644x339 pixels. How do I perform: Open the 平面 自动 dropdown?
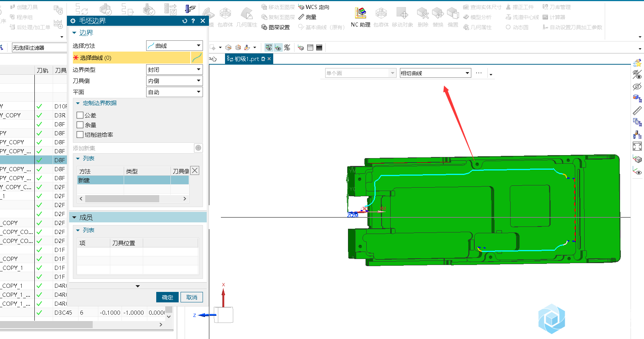(174, 92)
